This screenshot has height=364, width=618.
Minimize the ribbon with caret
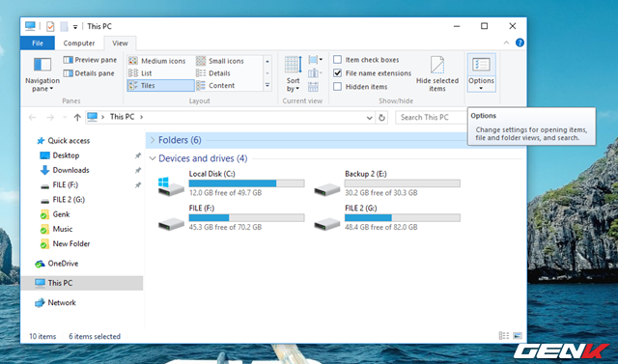click(x=506, y=42)
